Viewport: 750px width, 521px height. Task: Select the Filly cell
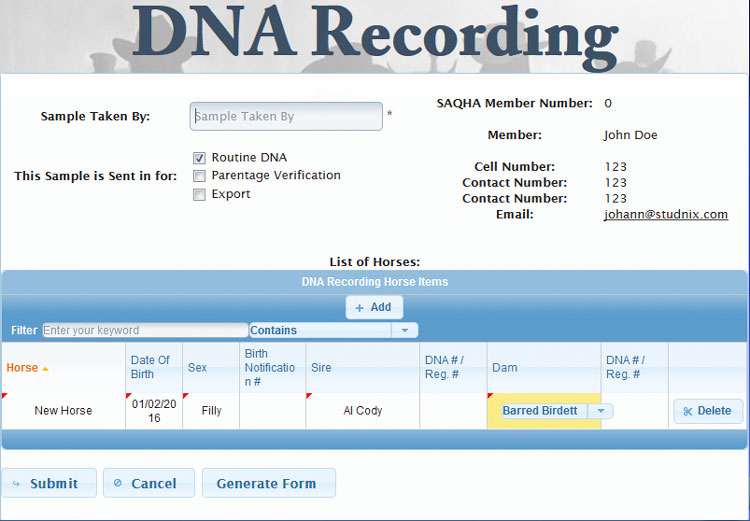tap(211, 411)
